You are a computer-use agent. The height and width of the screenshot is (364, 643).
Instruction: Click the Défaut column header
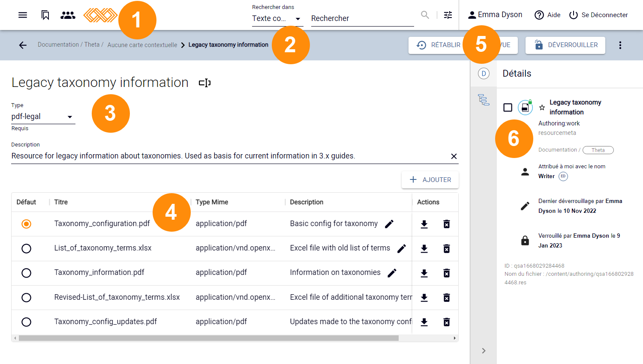[26, 202]
